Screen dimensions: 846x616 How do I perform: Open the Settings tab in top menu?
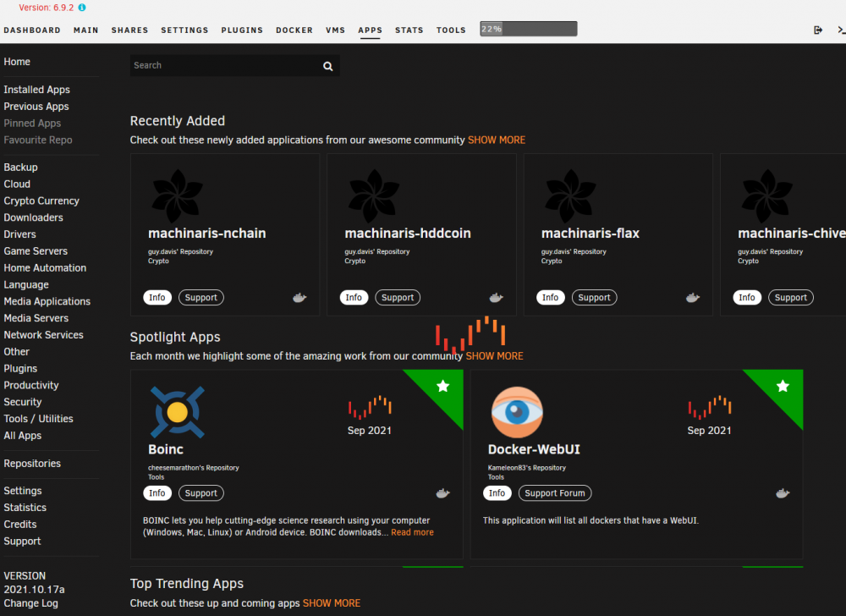coord(184,30)
